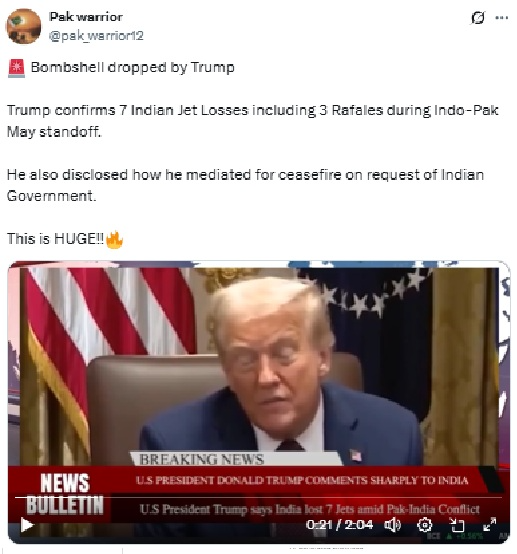Click the 0:21 / 2:04 time display
The width and height of the screenshot is (517, 554).
click(x=339, y=525)
